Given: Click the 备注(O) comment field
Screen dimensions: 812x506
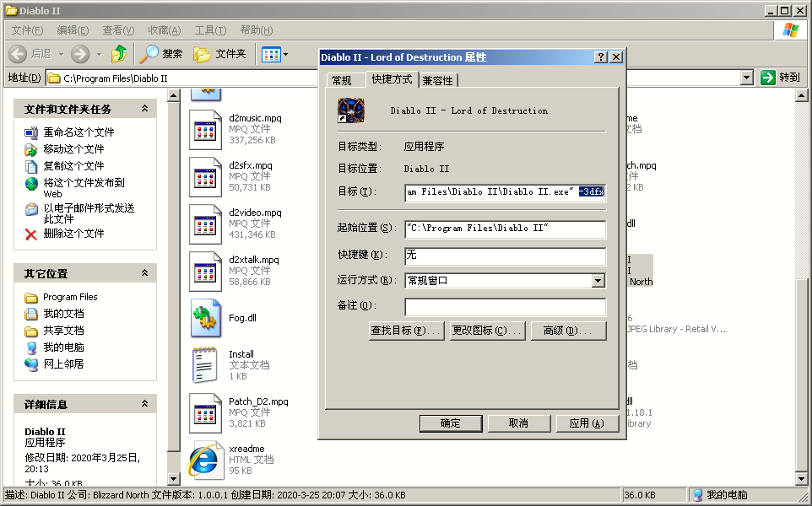Looking at the screenshot, I should click(505, 307).
